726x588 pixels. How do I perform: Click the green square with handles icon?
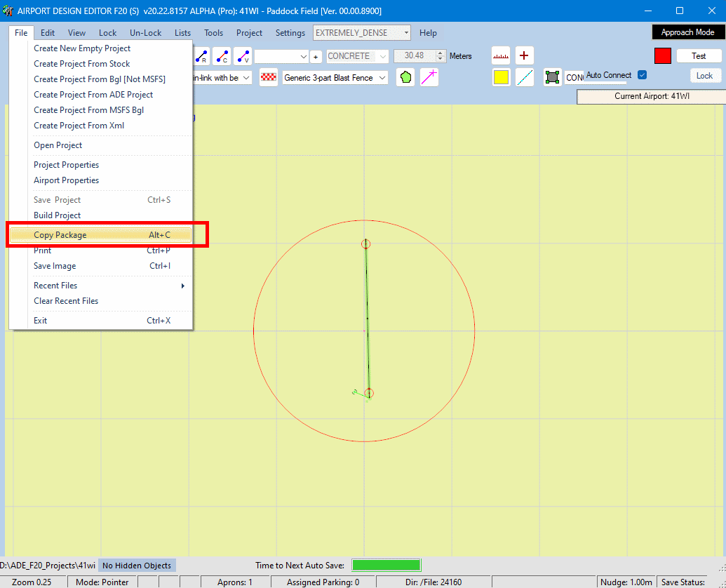[x=553, y=78]
